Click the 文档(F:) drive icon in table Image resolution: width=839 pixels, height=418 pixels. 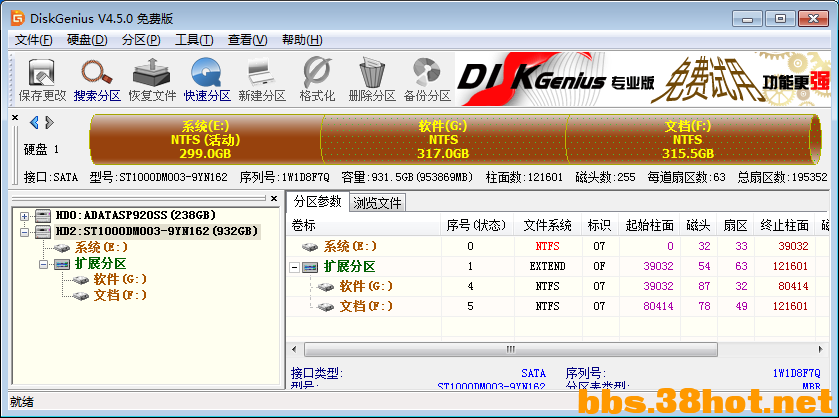coord(325,307)
